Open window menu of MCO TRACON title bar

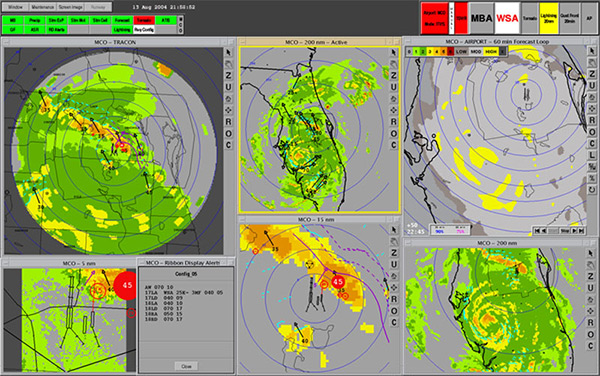(x=6, y=42)
